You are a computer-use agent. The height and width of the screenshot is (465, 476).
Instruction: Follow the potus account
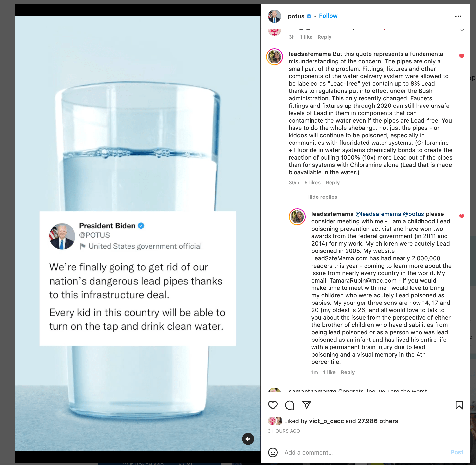328,16
